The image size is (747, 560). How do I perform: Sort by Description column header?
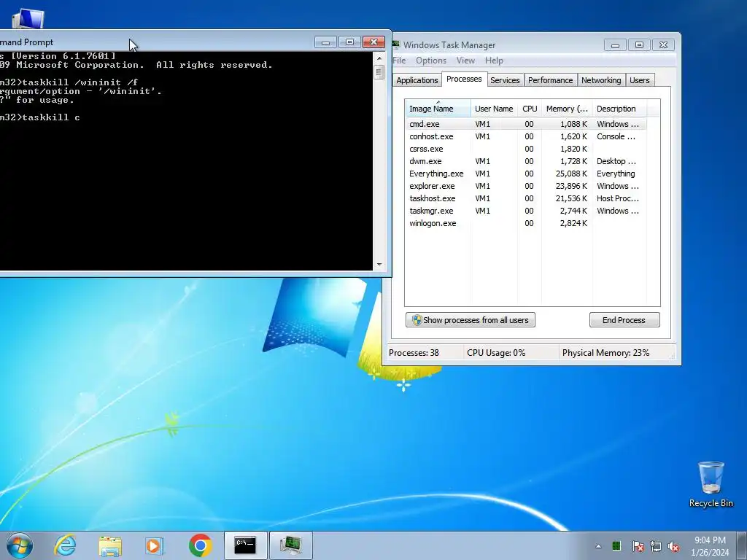coord(619,109)
